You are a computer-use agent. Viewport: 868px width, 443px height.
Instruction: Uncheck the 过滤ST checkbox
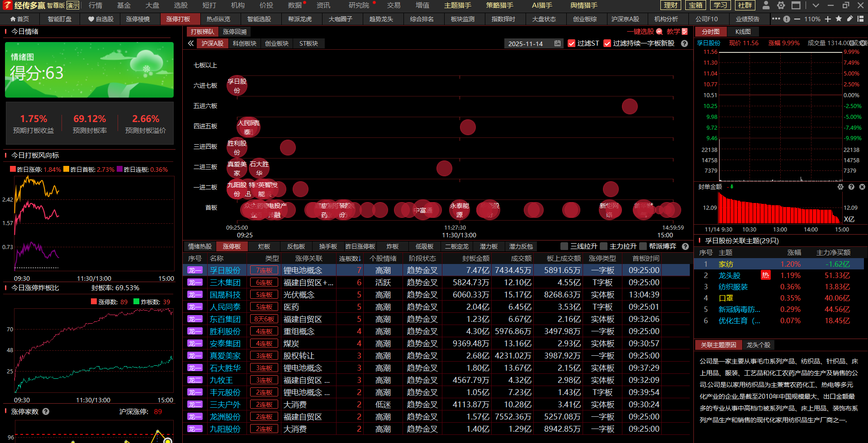[571, 43]
